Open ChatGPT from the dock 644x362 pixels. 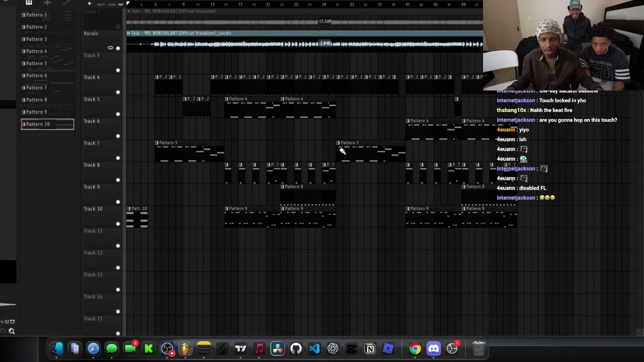[333, 348]
